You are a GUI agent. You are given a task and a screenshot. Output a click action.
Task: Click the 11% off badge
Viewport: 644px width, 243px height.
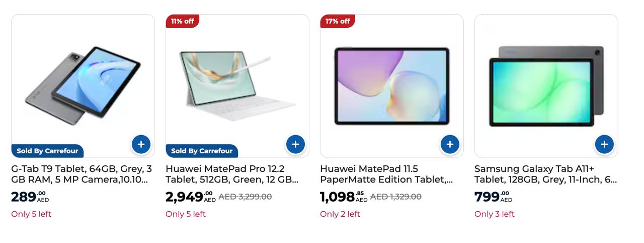click(x=182, y=21)
